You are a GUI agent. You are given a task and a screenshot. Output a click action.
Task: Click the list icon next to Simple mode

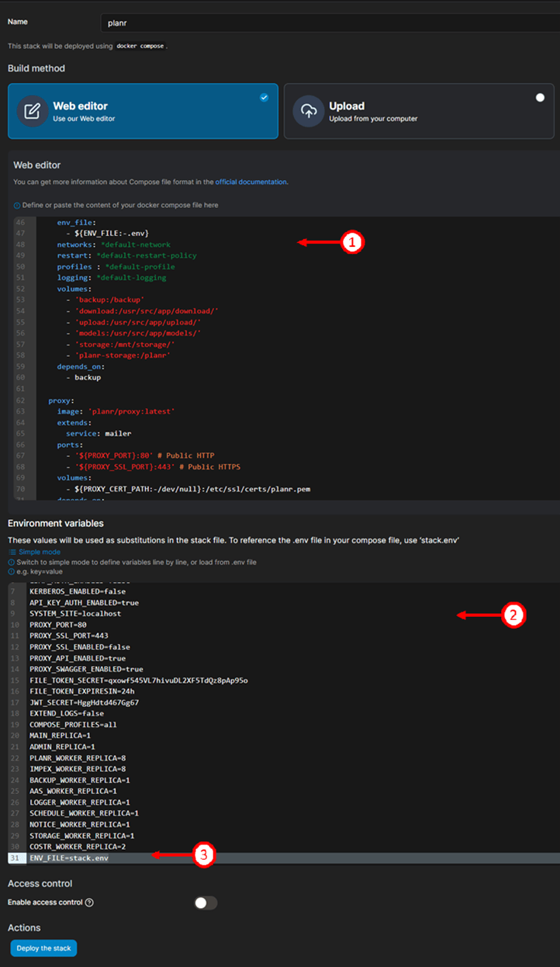[x=12, y=552]
